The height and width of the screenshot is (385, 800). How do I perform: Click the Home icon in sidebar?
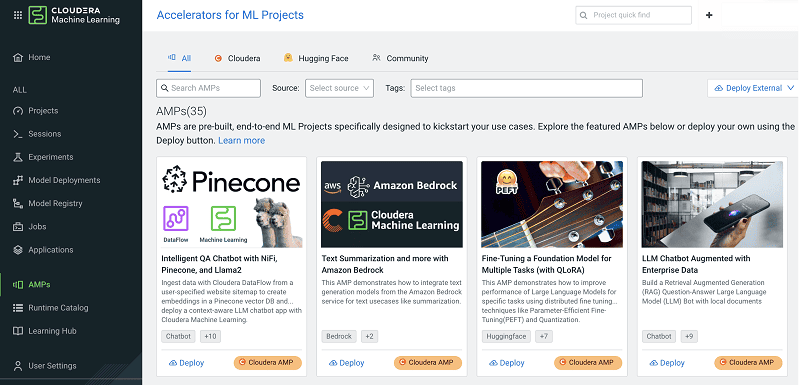pos(18,58)
